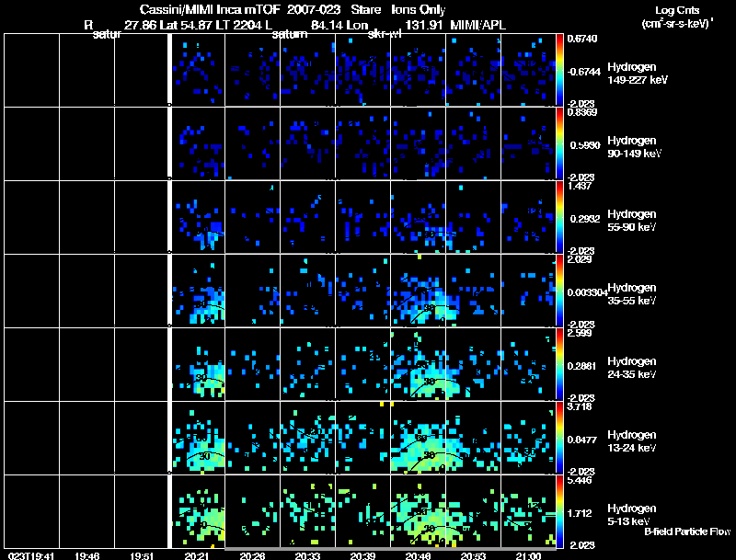736x560 pixels.
Task: Click the 0.2932 color scale value
Action: pyautogui.click(x=585, y=219)
